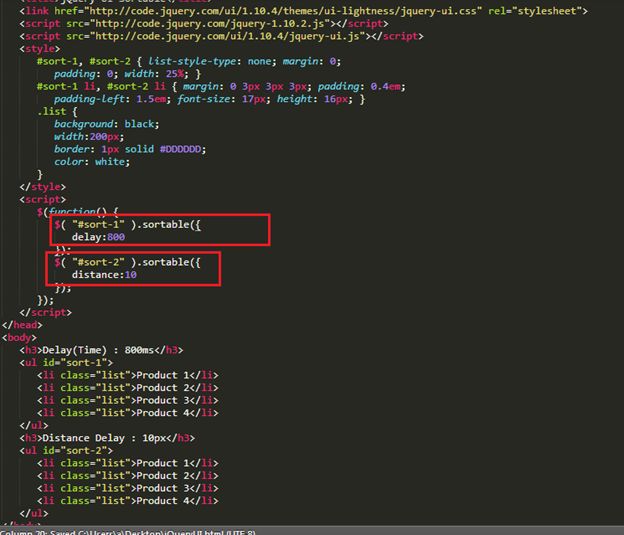This screenshot has width=624, height=535.
Task: Click the closing </style> tag
Action: 43,187
